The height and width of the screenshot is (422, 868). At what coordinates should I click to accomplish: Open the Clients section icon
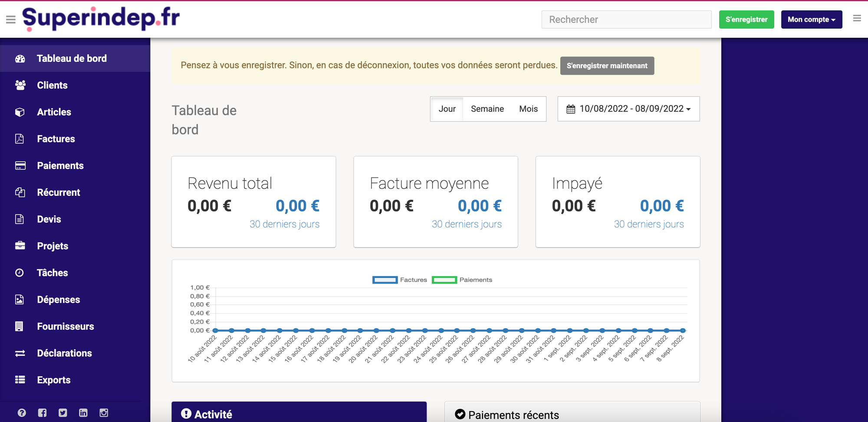click(20, 85)
